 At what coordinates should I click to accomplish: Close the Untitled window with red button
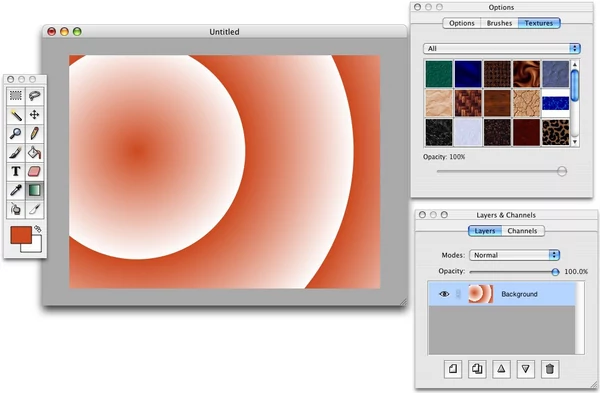(x=51, y=32)
